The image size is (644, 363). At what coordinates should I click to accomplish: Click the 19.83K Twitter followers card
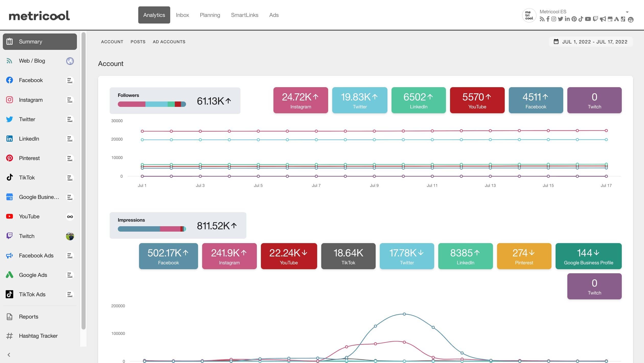(x=359, y=100)
